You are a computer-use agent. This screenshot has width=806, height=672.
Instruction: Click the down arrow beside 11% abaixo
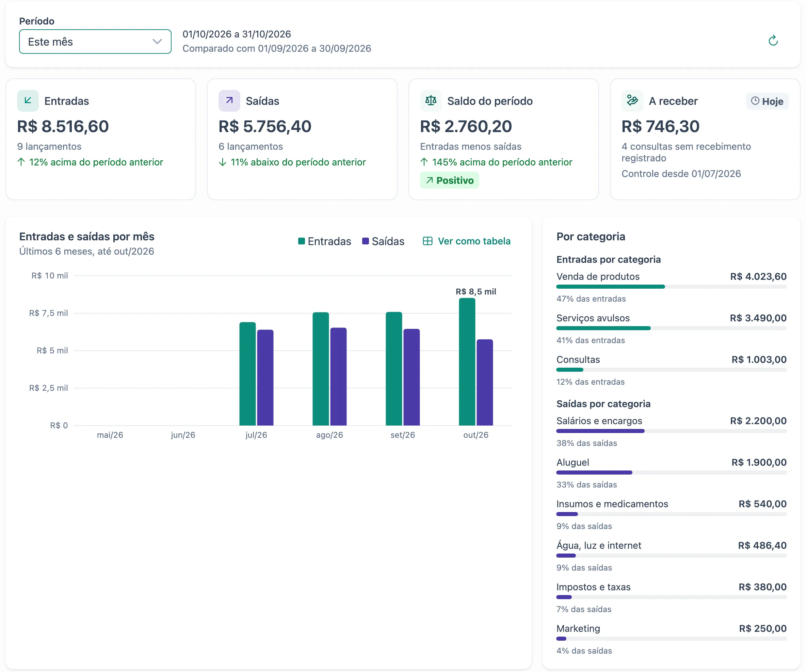point(223,162)
